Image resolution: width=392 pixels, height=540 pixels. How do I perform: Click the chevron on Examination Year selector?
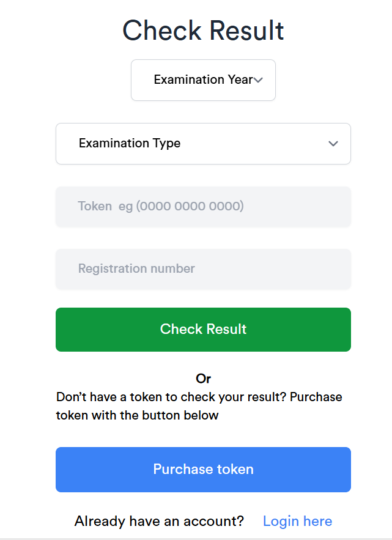[x=259, y=80]
